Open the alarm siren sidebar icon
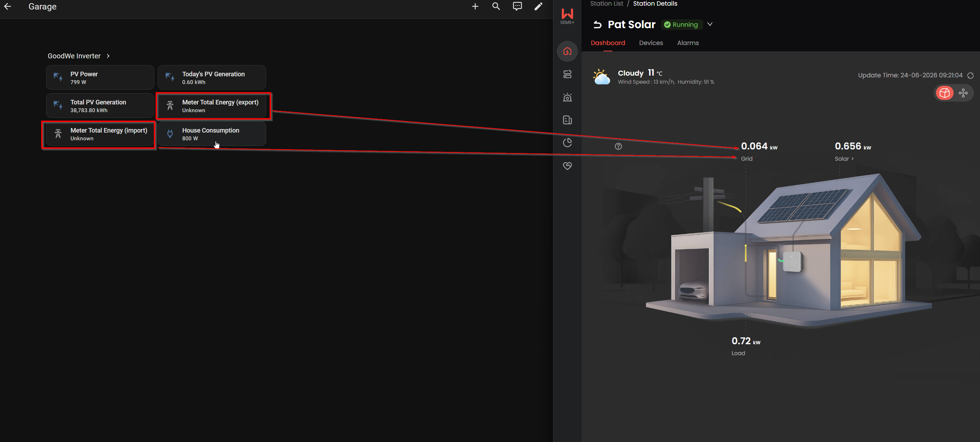Image resolution: width=980 pixels, height=442 pixels. click(x=567, y=97)
